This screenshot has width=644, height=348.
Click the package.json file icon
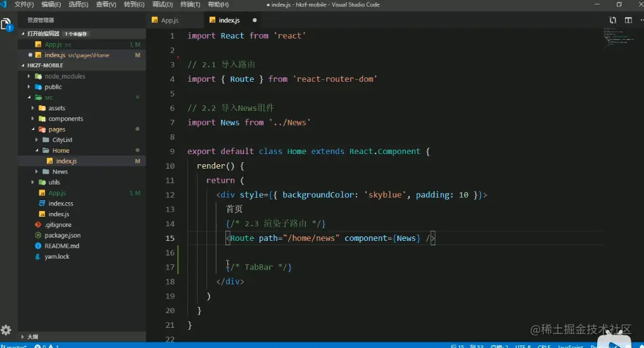(x=38, y=235)
